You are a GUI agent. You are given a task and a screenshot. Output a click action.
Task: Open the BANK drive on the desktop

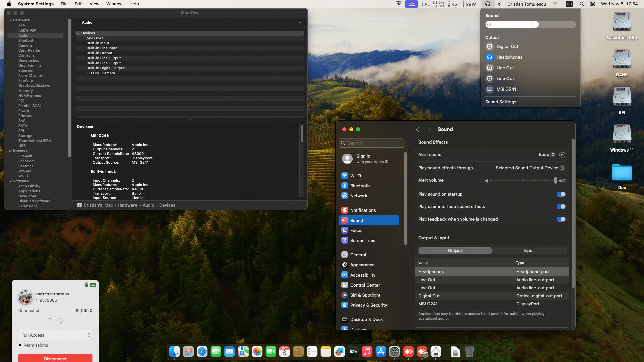[622, 63]
